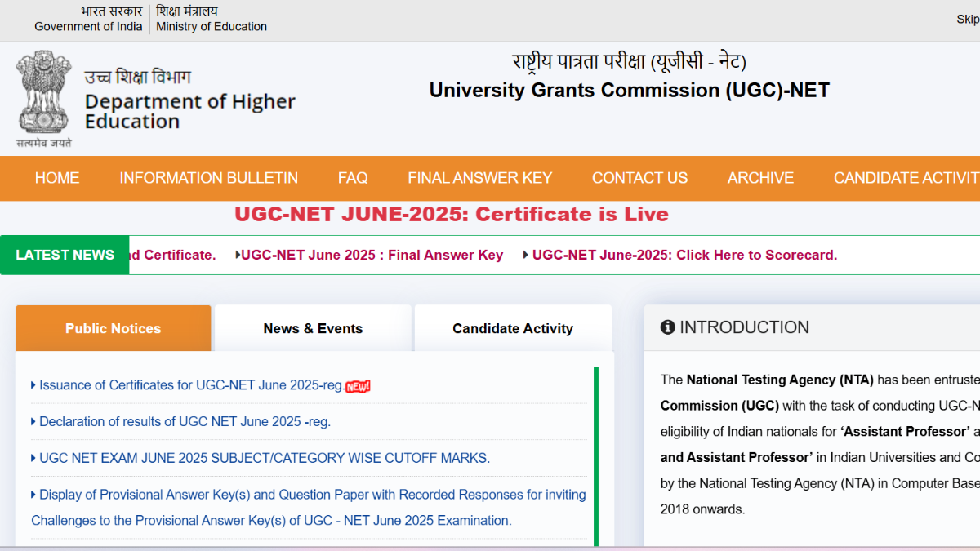The width and height of the screenshot is (980, 551).
Task: Click the green LATEST NEWS label
Action: (x=65, y=255)
